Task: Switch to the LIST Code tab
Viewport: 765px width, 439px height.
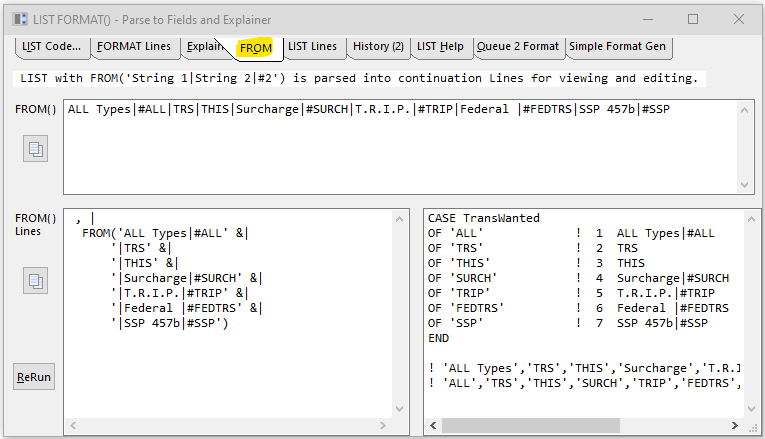Action: coord(51,47)
